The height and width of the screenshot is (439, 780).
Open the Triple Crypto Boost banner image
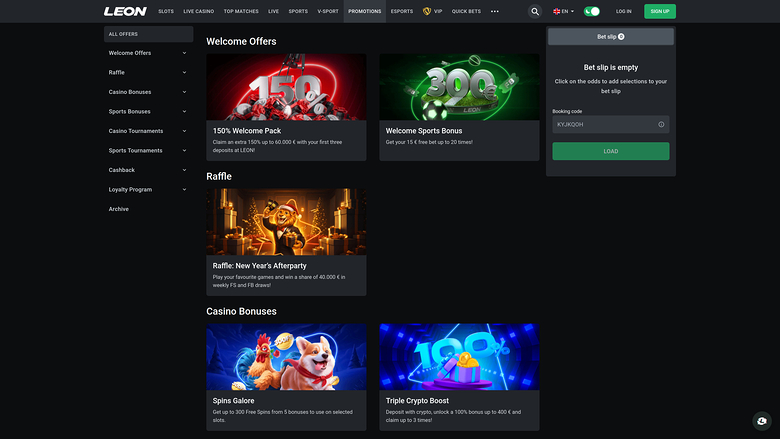click(x=459, y=357)
